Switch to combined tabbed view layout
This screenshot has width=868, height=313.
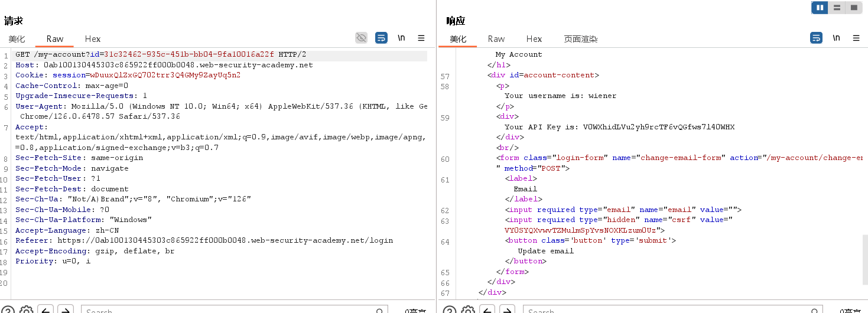(x=854, y=8)
